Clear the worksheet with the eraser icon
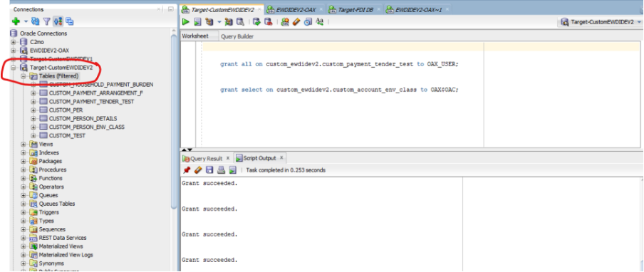This screenshot has width=644, height=272. coord(296,22)
